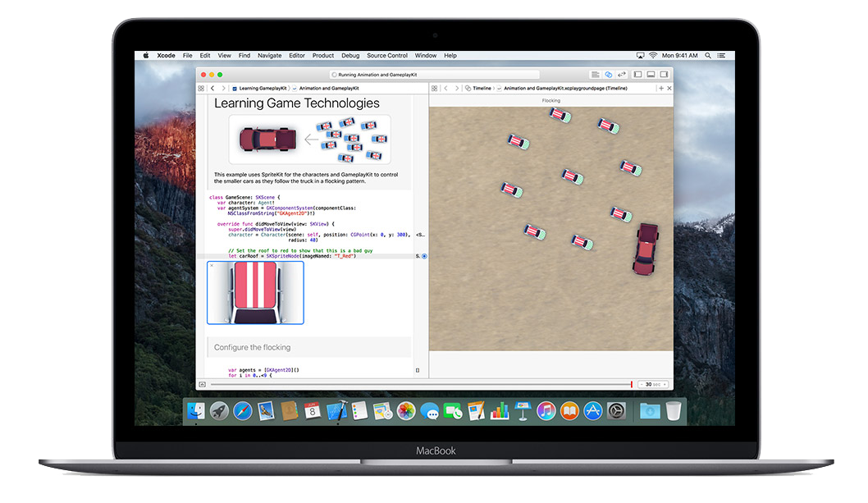Go forward in left editor

click(224, 88)
